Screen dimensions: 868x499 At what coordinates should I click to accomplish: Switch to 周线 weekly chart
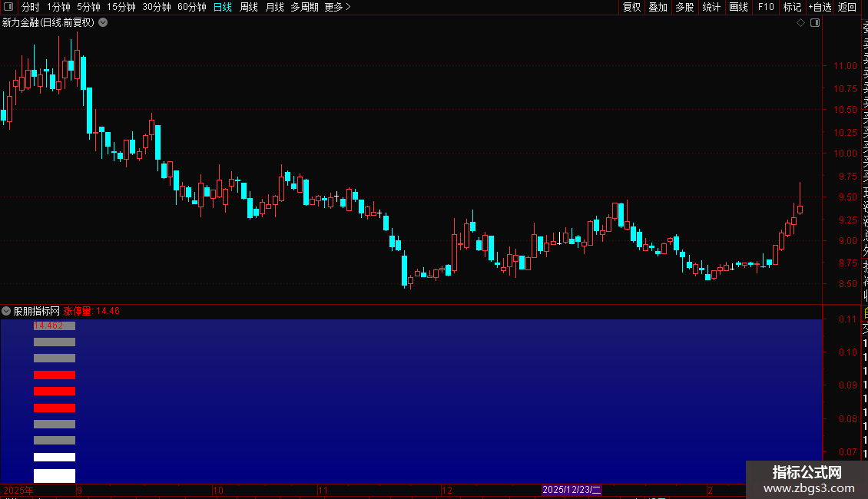click(x=249, y=7)
